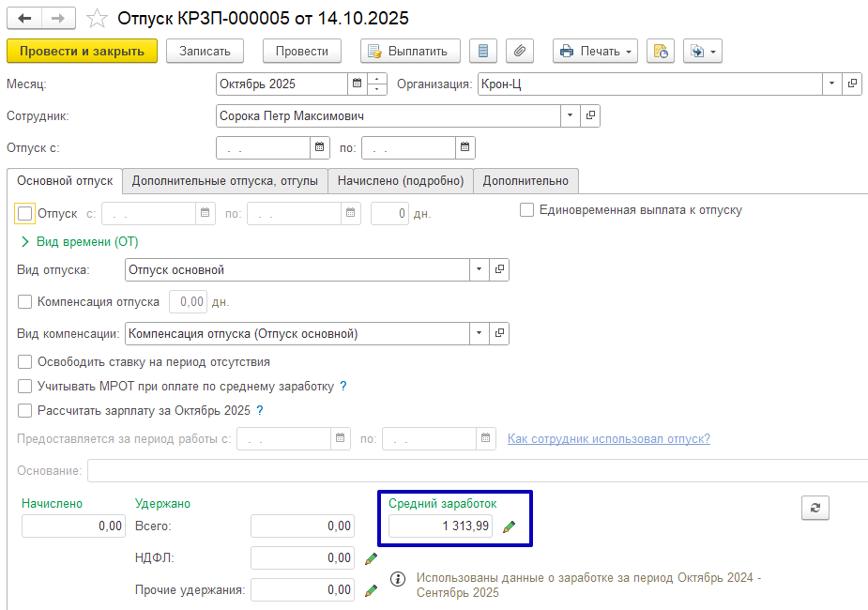Screen dimensions: 868x610
Task: Open the Как сотрудник использовал отпуск link
Action: click(x=608, y=438)
